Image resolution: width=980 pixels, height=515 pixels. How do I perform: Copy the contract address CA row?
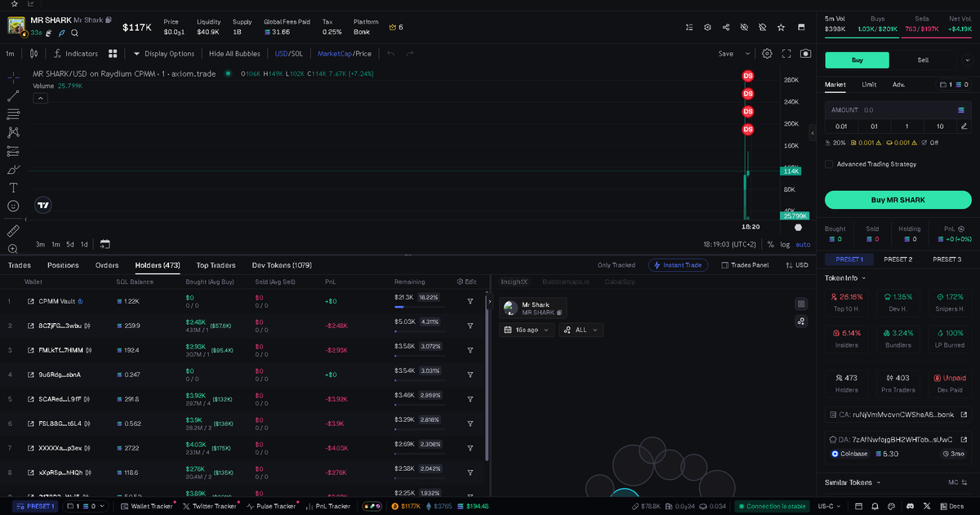tap(898, 415)
